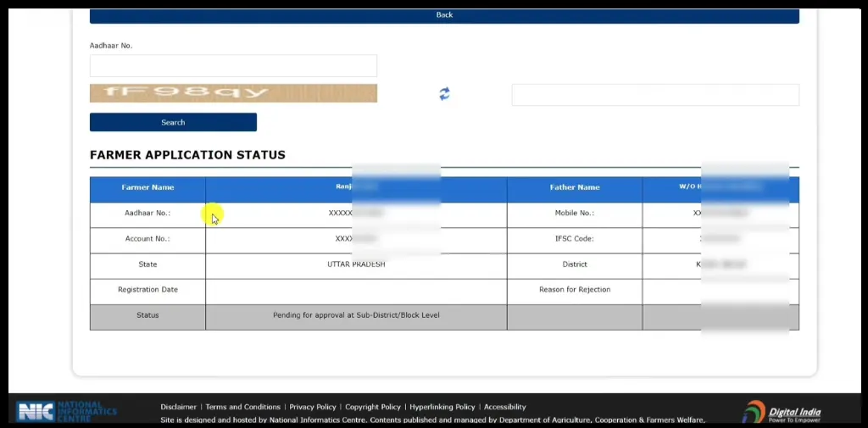Viewport: 868px width, 428px height.
Task: Click the Status label cell
Action: [x=147, y=315]
